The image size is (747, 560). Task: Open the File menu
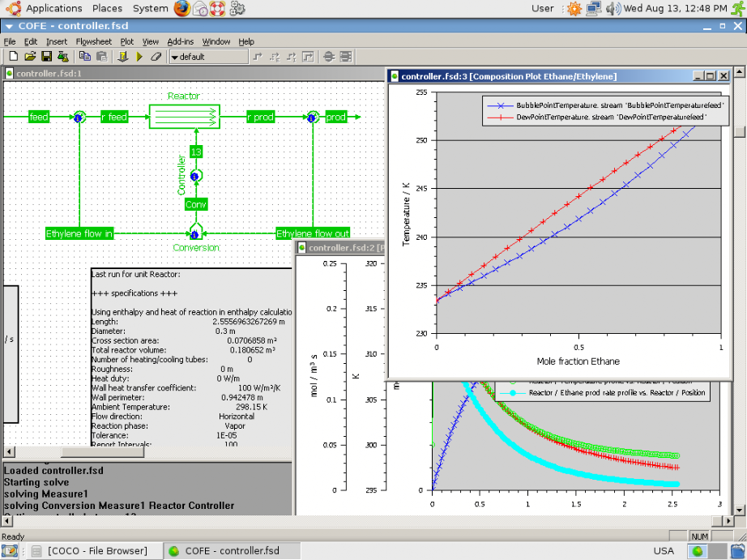point(10,41)
